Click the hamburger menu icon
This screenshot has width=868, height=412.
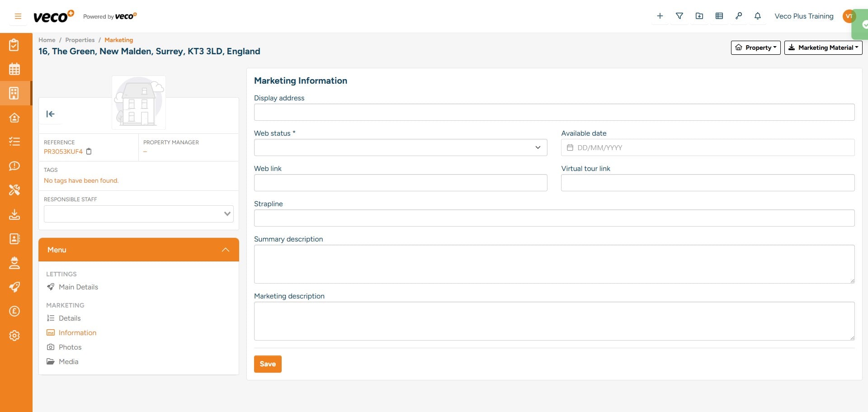[x=18, y=16]
